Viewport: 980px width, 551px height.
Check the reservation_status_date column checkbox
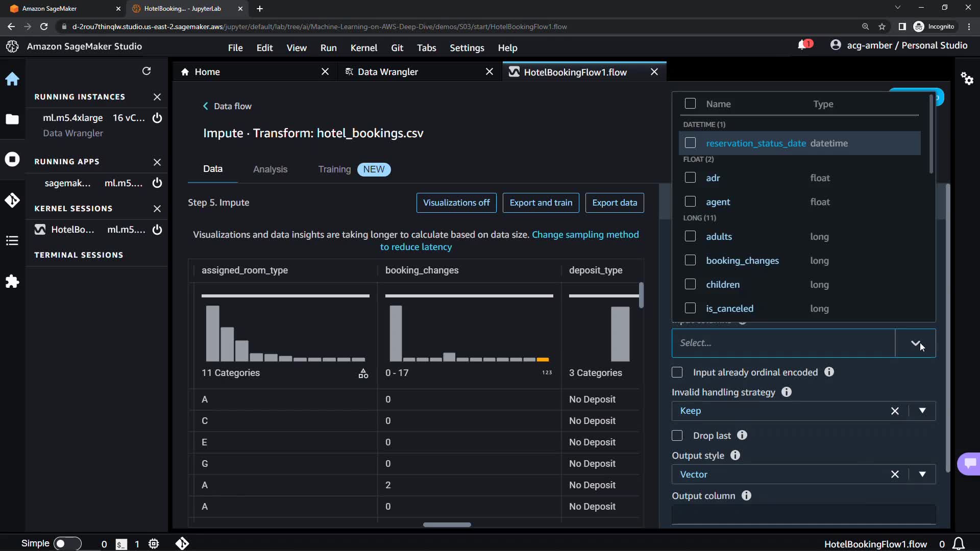coord(690,143)
